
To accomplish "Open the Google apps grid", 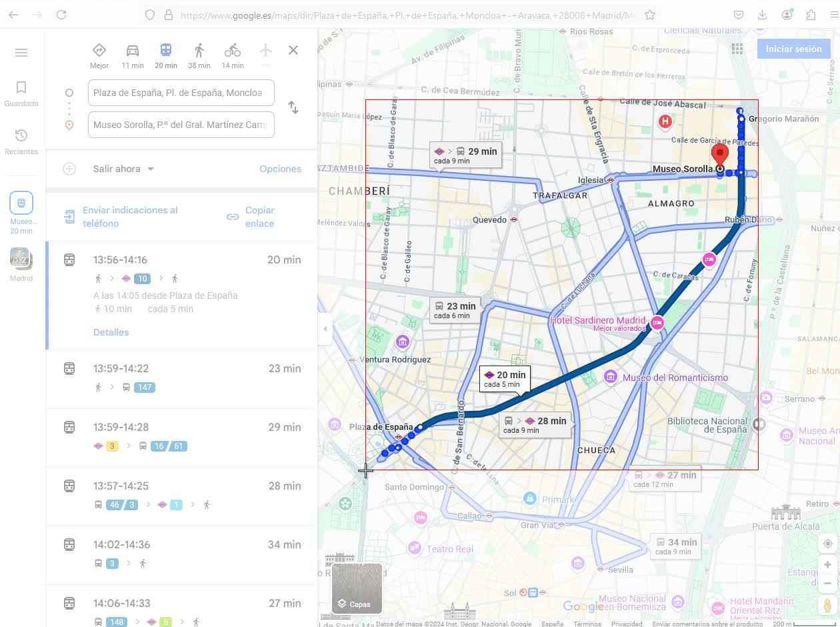I will coord(737,49).
